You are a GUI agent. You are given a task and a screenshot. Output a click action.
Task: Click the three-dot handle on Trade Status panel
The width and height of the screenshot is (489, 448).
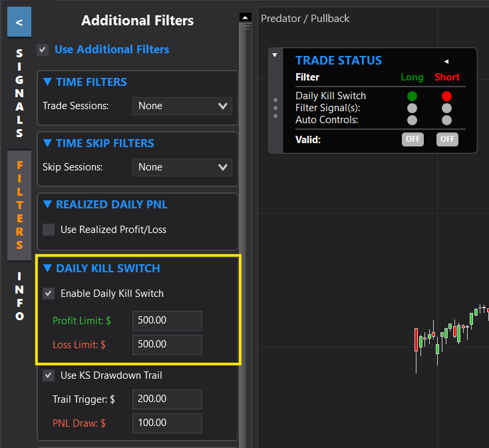tap(275, 108)
